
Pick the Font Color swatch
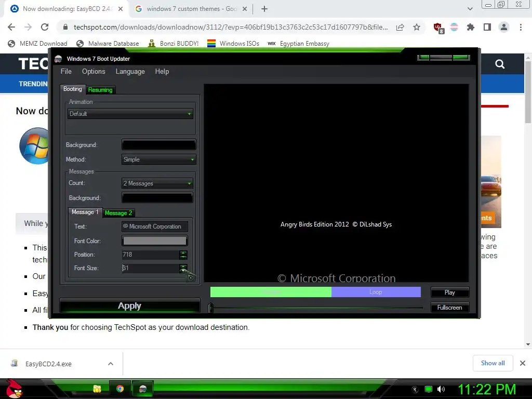155,241
